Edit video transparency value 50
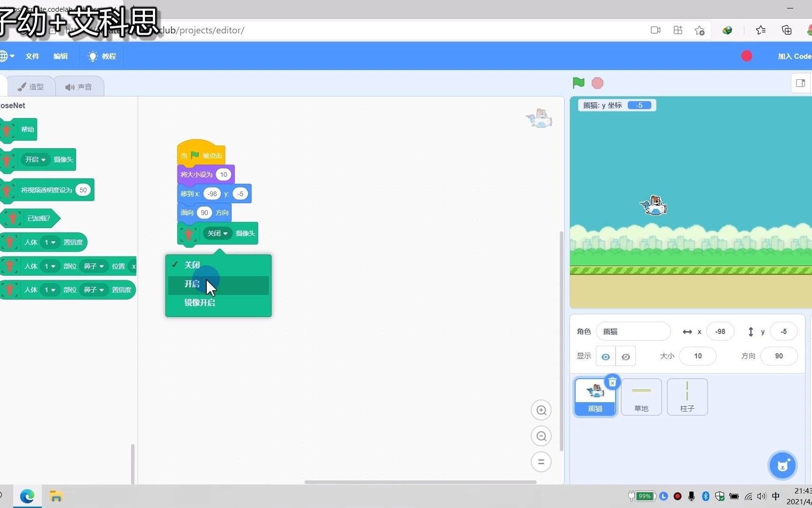This screenshot has height=508, width=812. [x=83, y=190]
